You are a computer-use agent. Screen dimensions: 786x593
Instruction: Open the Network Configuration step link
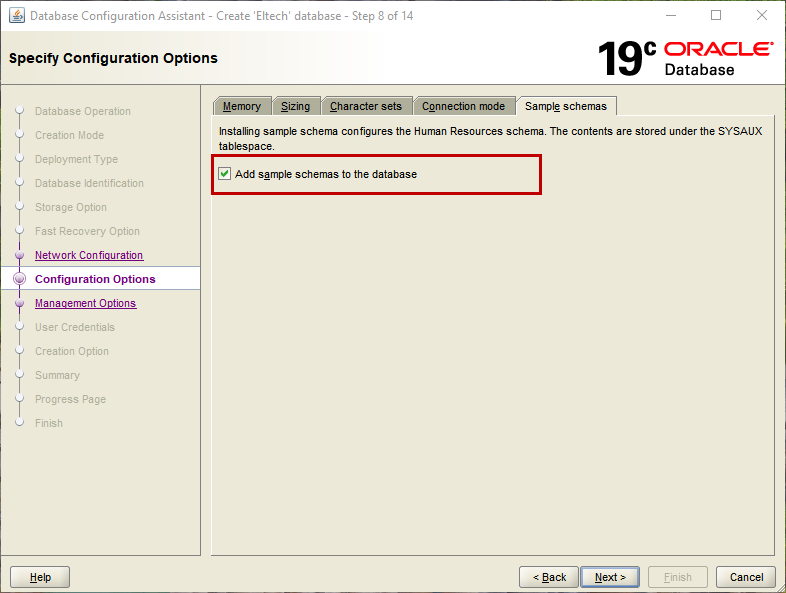89,255
